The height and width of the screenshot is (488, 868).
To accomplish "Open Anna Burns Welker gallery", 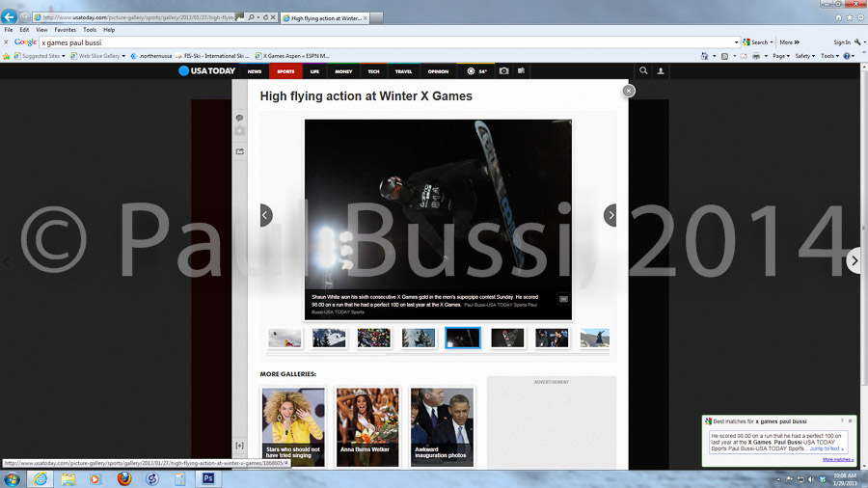I will (367, 426).
